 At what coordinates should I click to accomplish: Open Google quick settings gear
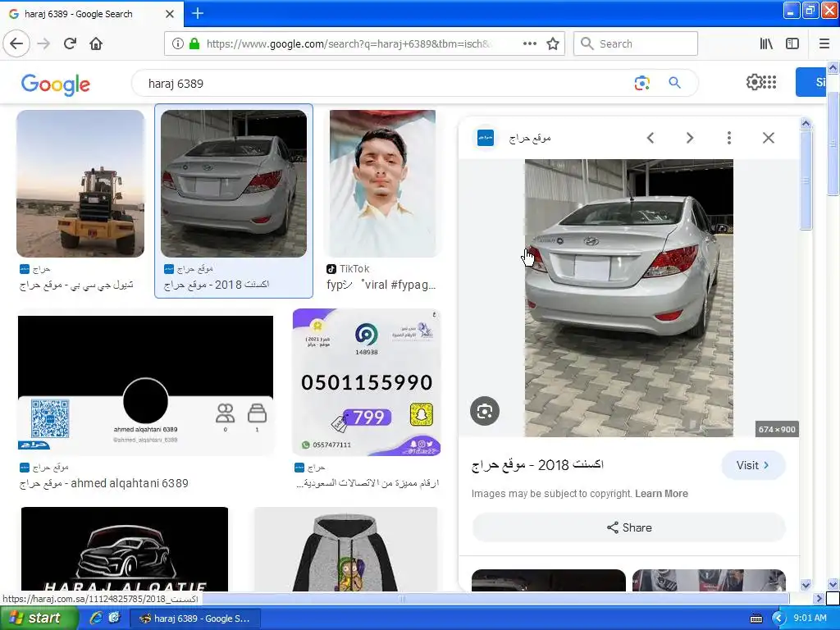[x=754, y=82]
